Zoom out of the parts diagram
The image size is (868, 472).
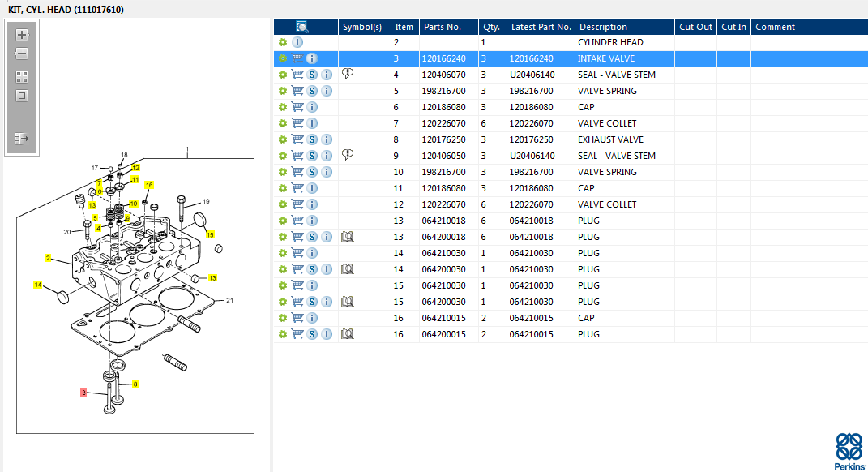(x=22, y=54)
